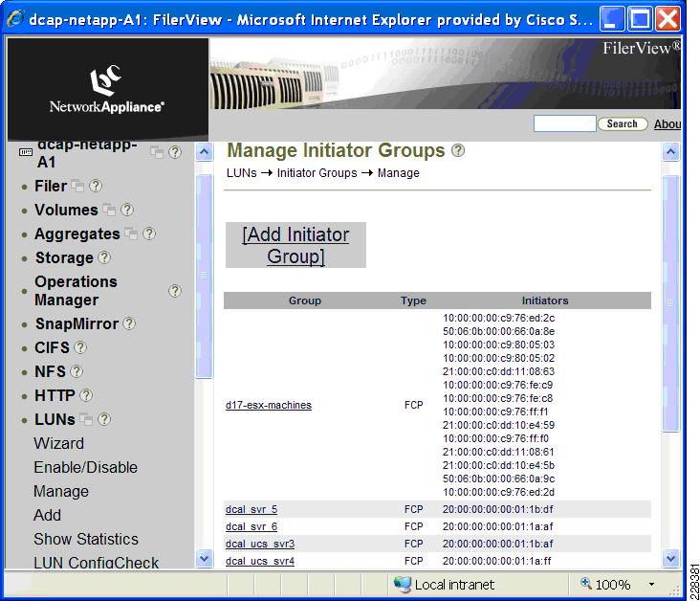Click the Initiators column header

545,300
